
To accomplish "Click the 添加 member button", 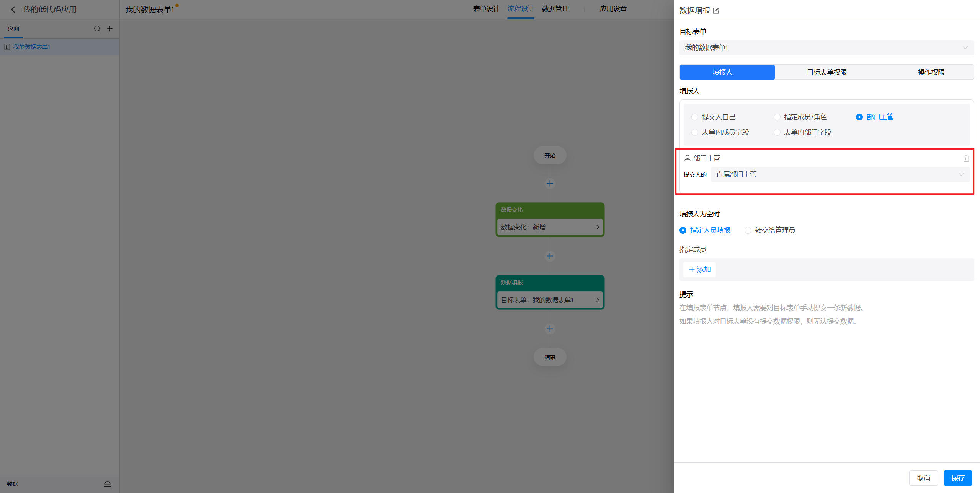I will (x=700, y=270).
